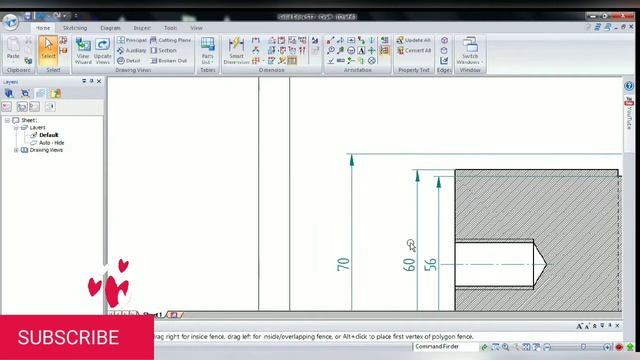Screen dimensions: 640x360
Task: Open the Sheet1 tab
Action: coord(153,315)
